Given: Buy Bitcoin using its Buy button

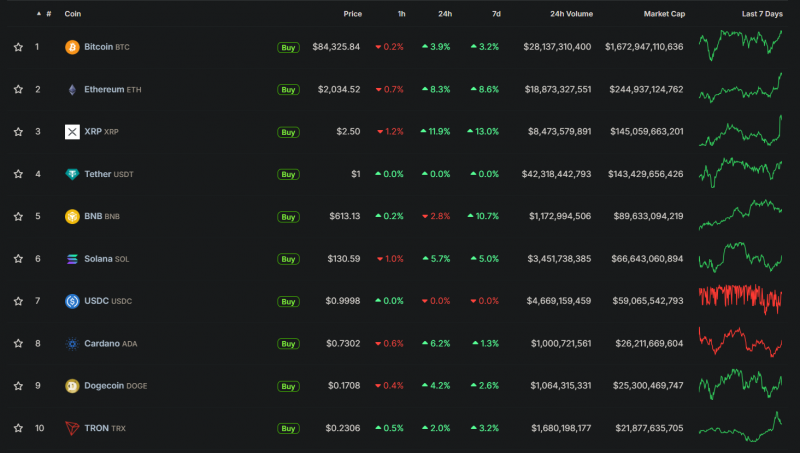Looking at the screenshot, I should point(288,47).
